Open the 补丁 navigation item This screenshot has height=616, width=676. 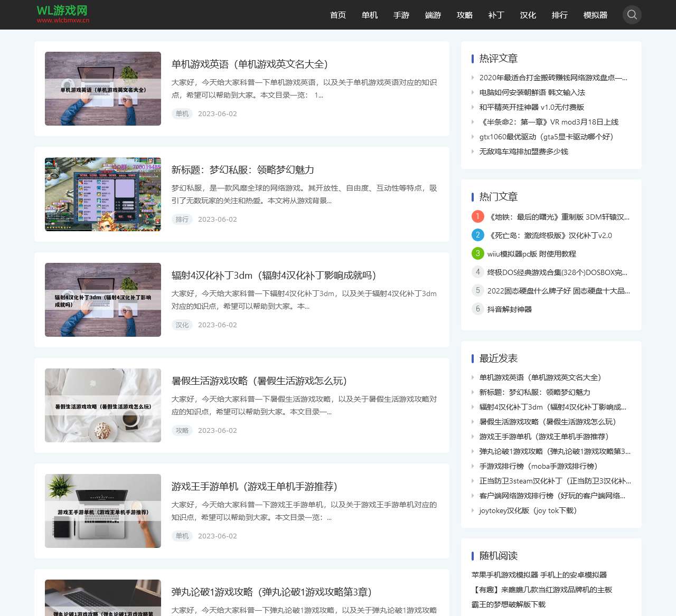point(496,15)
